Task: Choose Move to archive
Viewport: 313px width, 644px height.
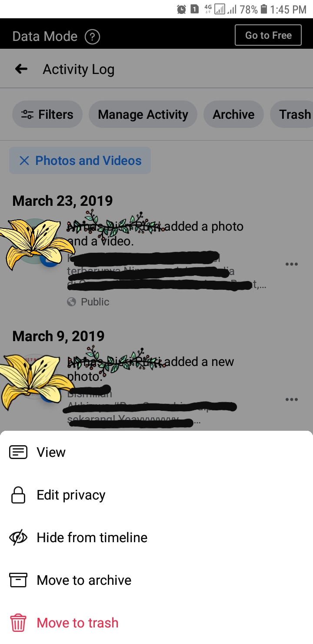Action: pos(156,580)
